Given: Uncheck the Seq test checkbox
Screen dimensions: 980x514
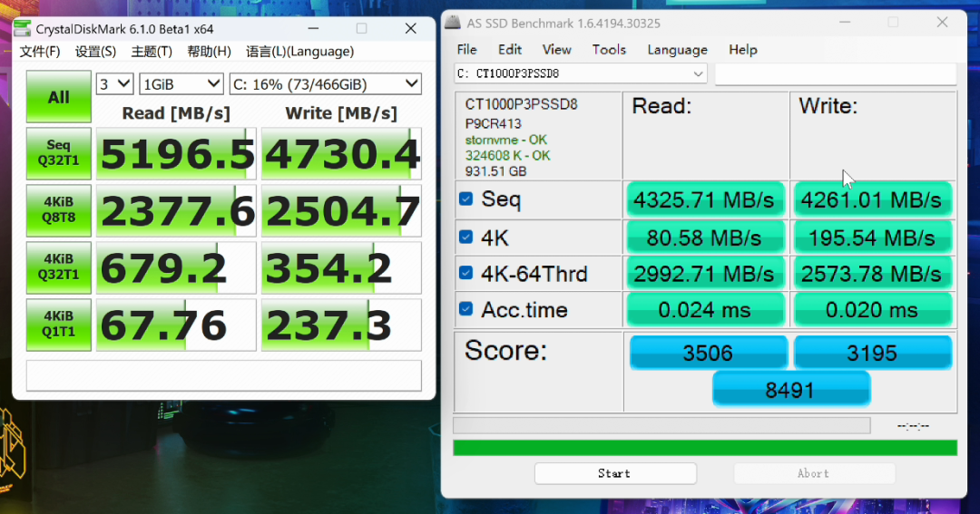Looking at the screenshot, I should (x=465, y=199).
